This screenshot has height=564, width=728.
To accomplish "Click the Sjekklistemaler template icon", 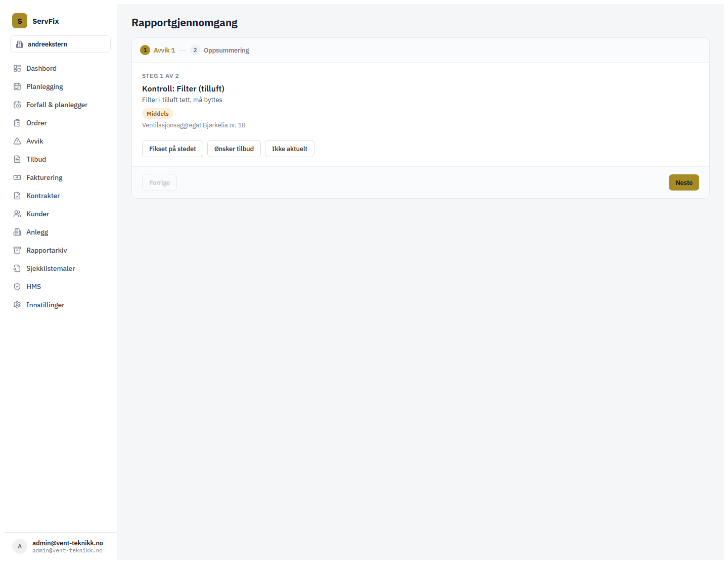I will click(17, 268).
